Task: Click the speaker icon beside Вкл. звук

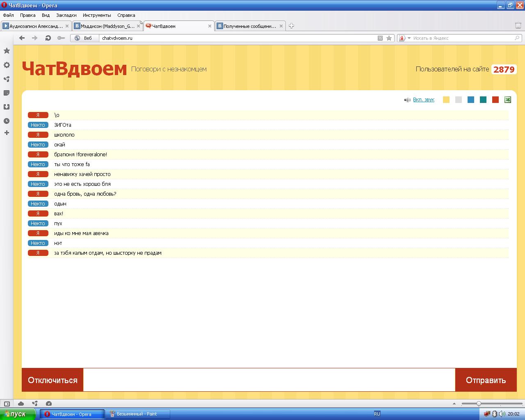Action: point(407,100)
